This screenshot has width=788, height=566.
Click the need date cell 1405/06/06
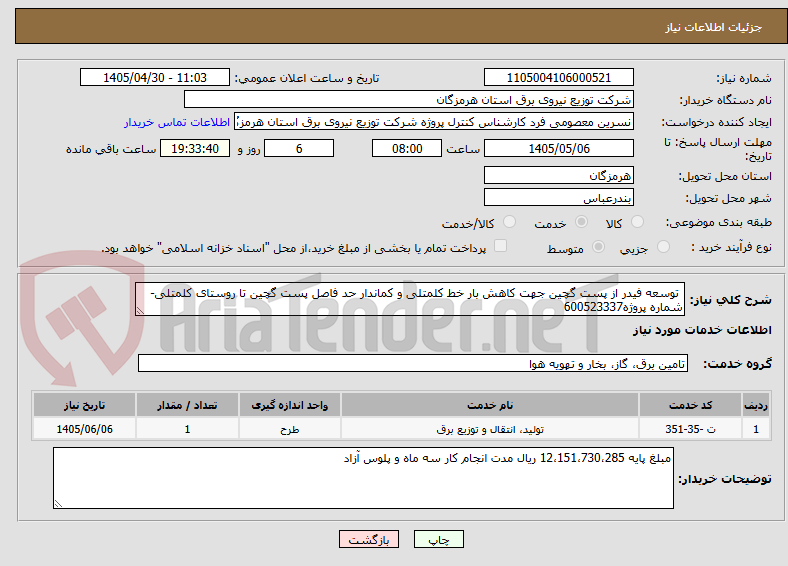coord(84,429)
